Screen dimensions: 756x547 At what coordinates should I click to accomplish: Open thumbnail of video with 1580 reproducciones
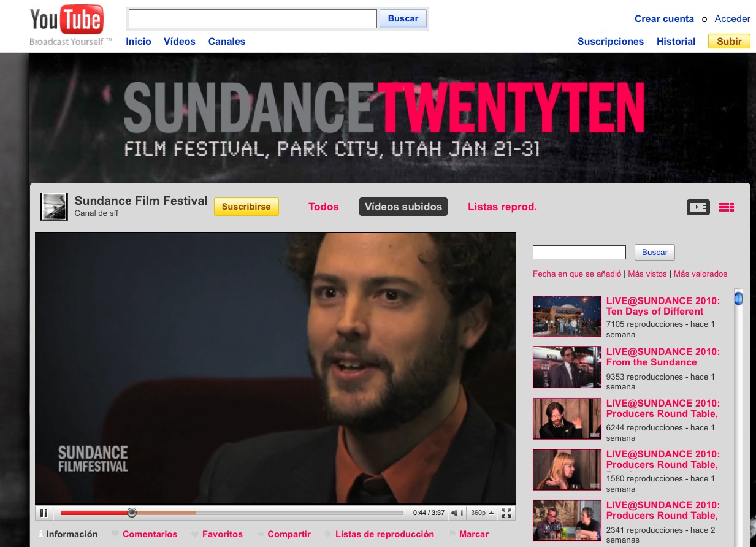[x=567, y=470]
